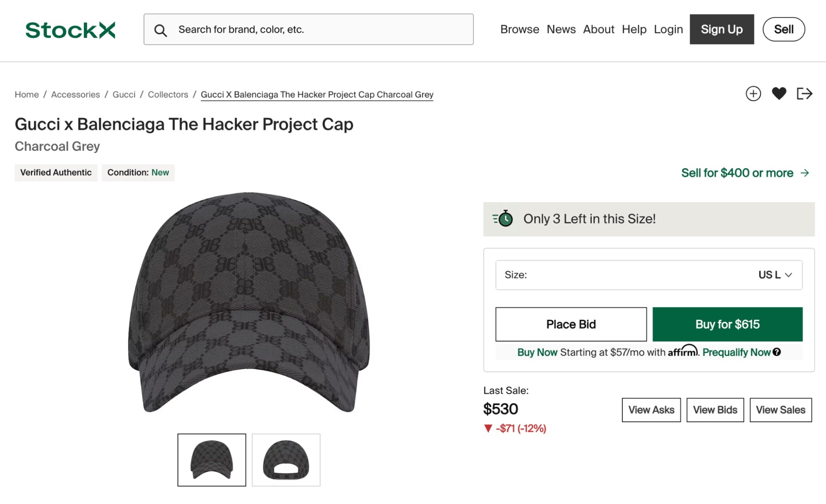Select the back-view cap thumbnail
Screen dimensions: 826x504
(286, 460)
